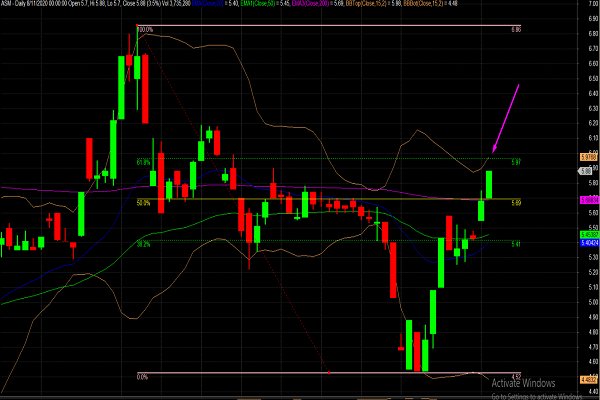
Task: Click the 4.70 price axis label
Action: tap(593, 347)
